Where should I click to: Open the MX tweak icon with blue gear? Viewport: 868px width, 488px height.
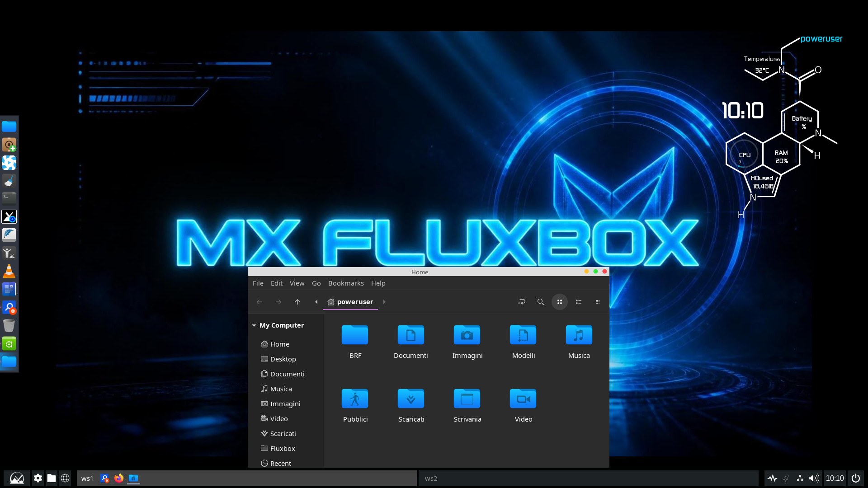(x=9, y=217)
